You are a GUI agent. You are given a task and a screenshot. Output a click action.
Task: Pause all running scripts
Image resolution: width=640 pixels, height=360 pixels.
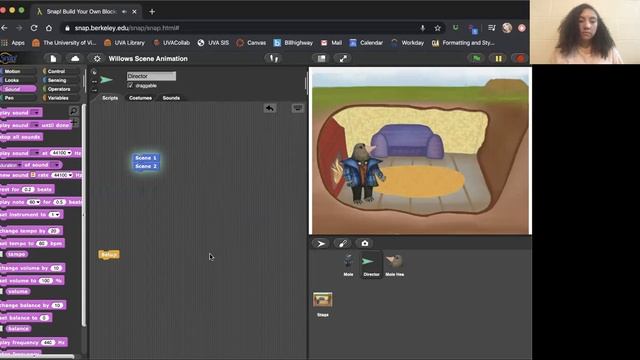[x=498, y=59]
